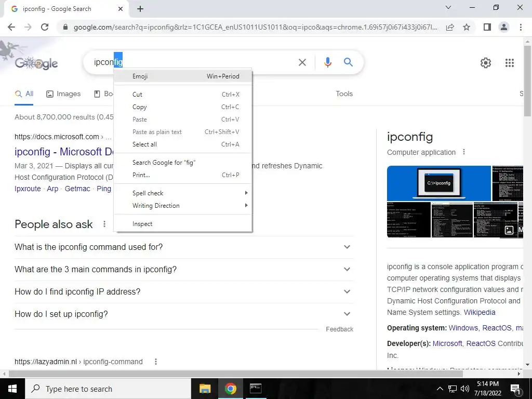Click the Microsoft developer link
The width and height of the screenshot is (532, 399).
(447, 343)
